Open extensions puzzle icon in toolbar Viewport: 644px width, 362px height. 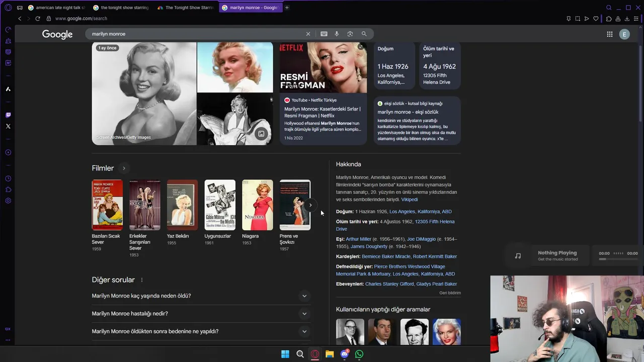(x=609, y=19)
